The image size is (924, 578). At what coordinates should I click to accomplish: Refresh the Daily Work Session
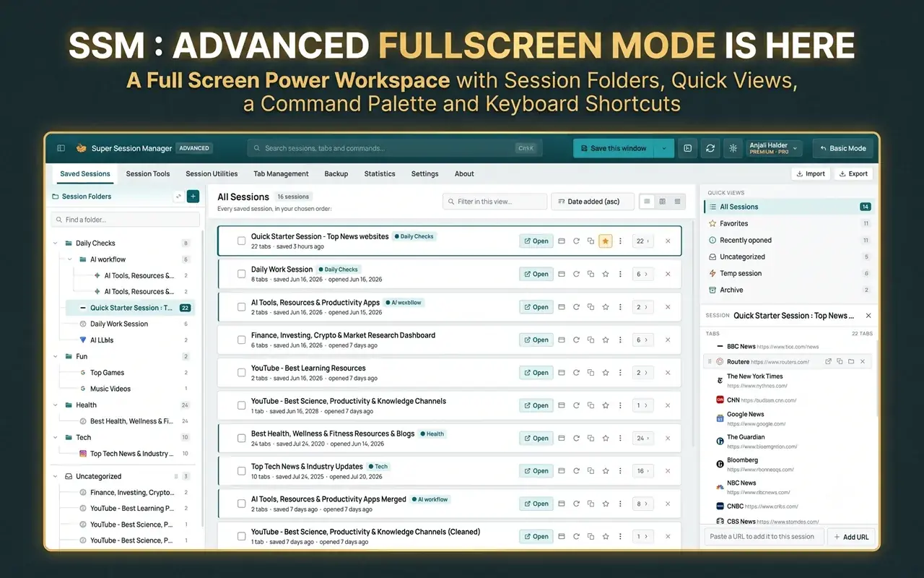[x=576, y=274]
